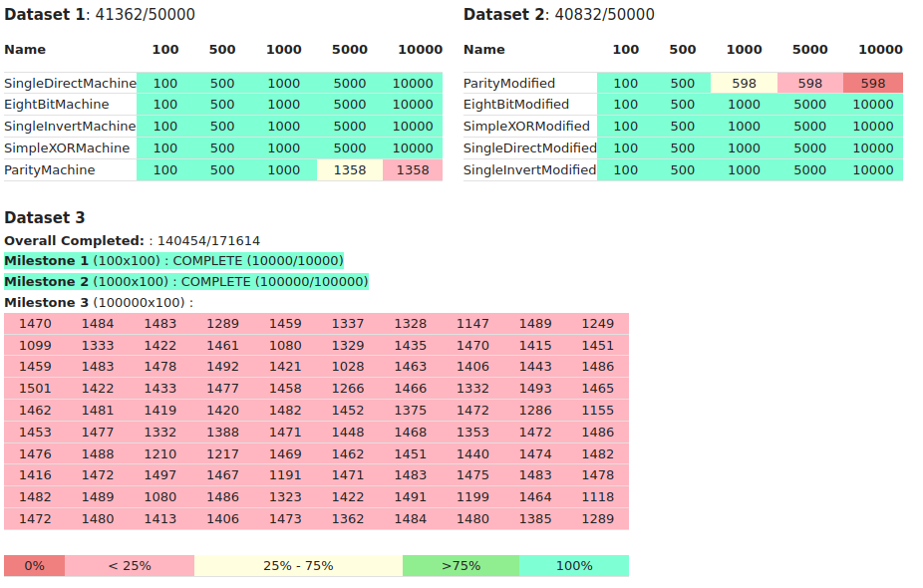Click the Milestone 1 COMPLETE line
This screenshot has width=923, height=588.
(x=173, y=261)
